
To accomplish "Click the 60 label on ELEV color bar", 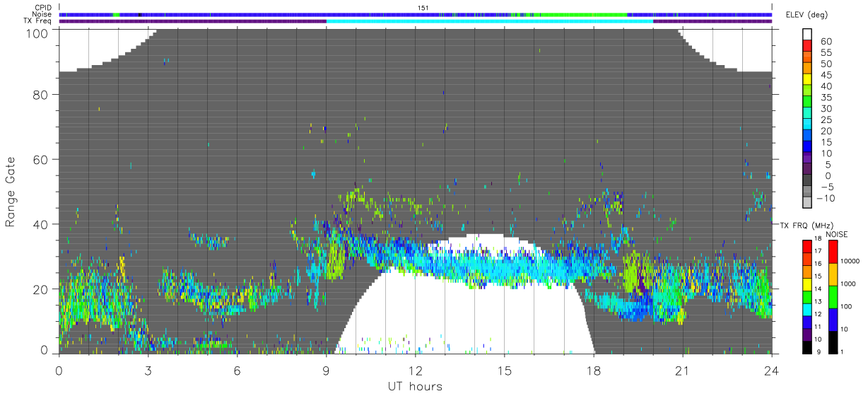I will [827, 42].
